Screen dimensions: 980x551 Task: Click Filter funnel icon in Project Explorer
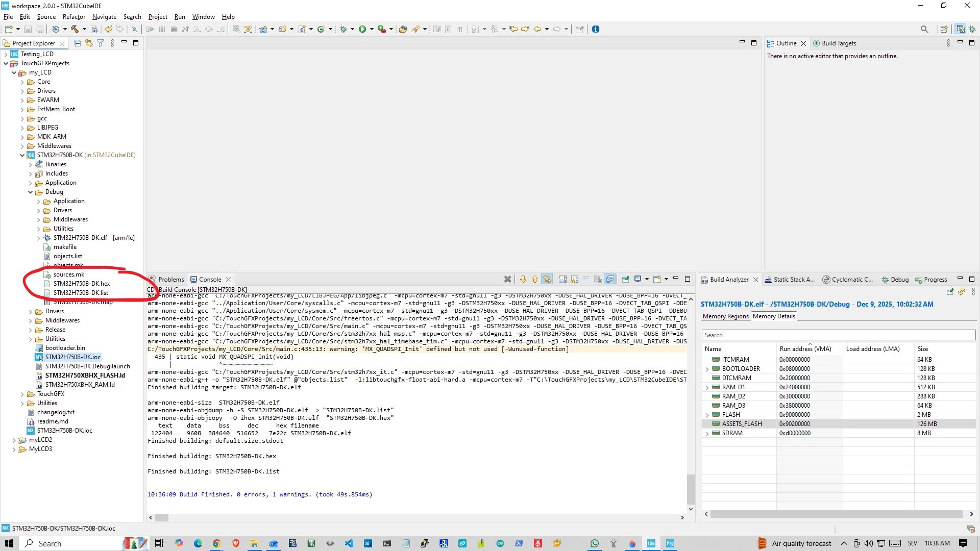(101, 43)
